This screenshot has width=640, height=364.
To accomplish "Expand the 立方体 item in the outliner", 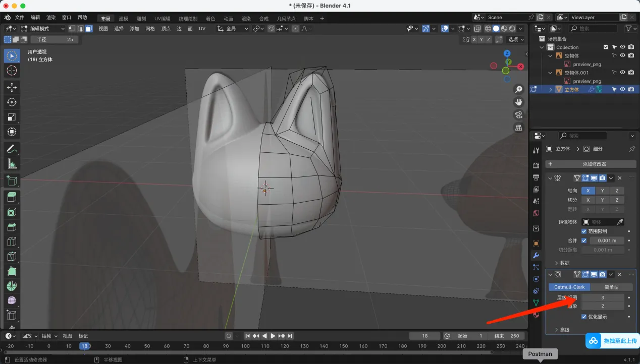I will [550, 90].
